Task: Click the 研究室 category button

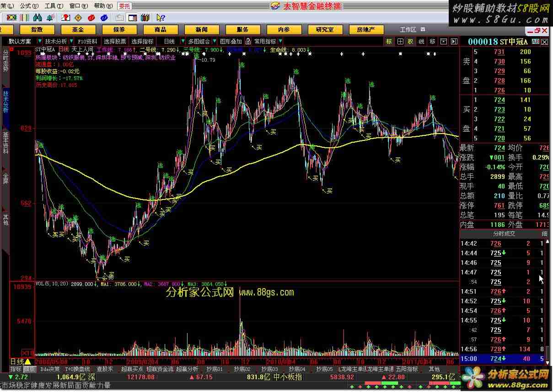Action: tap(325, 30)
